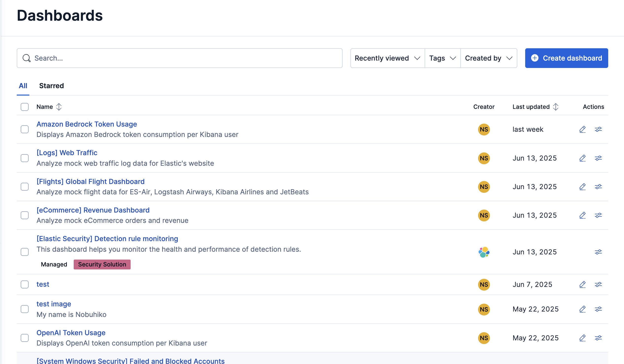Toggle the select-all checkbox in table header
Viewport: 624px width, 364px height.
pyautogui.click(x=24, y=107)
